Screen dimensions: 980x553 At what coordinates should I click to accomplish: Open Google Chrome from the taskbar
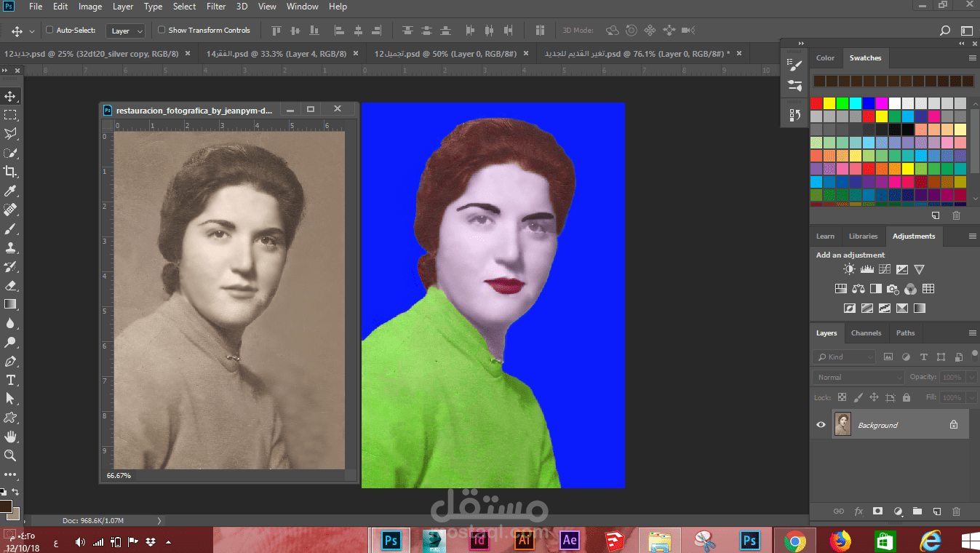pyautogui.click(x=794, y=541)
